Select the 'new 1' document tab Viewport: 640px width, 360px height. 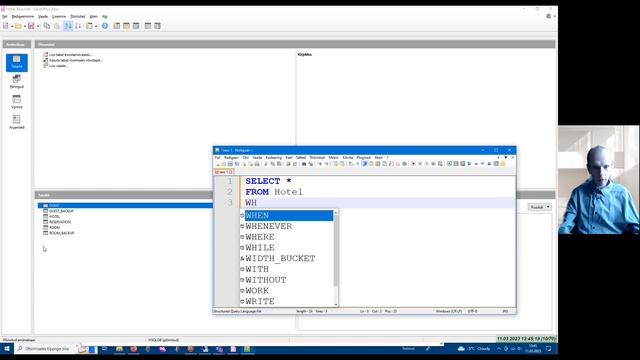coord(224,172)
